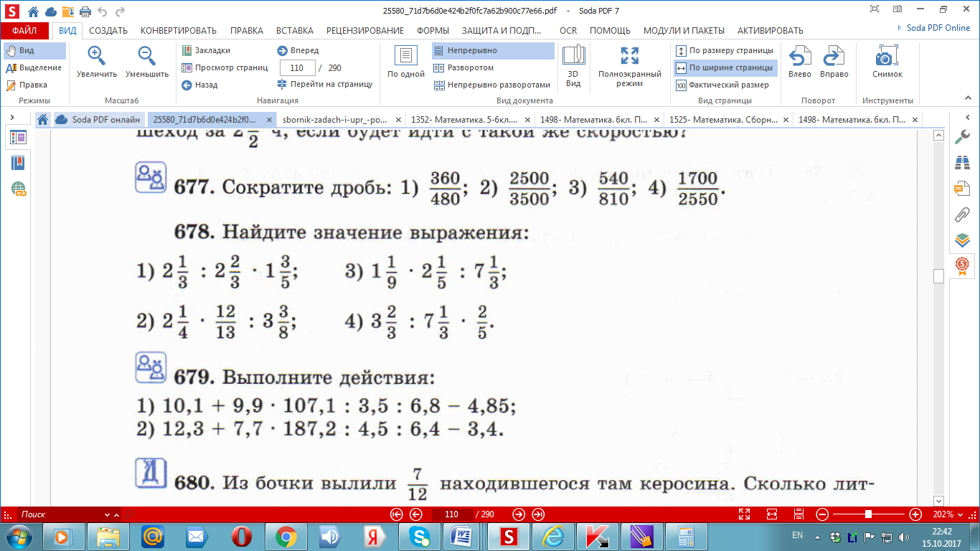
Task: Click the 3D Вид icon
Action: [573, 56]
